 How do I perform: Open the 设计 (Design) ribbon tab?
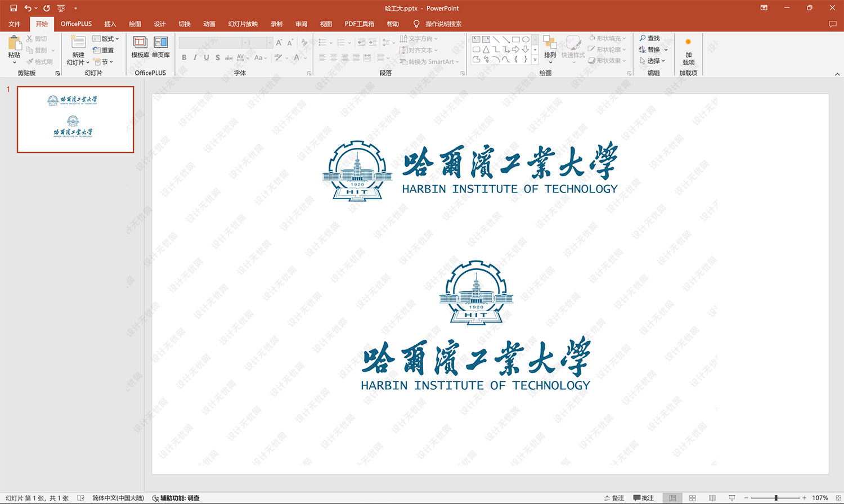160,24
